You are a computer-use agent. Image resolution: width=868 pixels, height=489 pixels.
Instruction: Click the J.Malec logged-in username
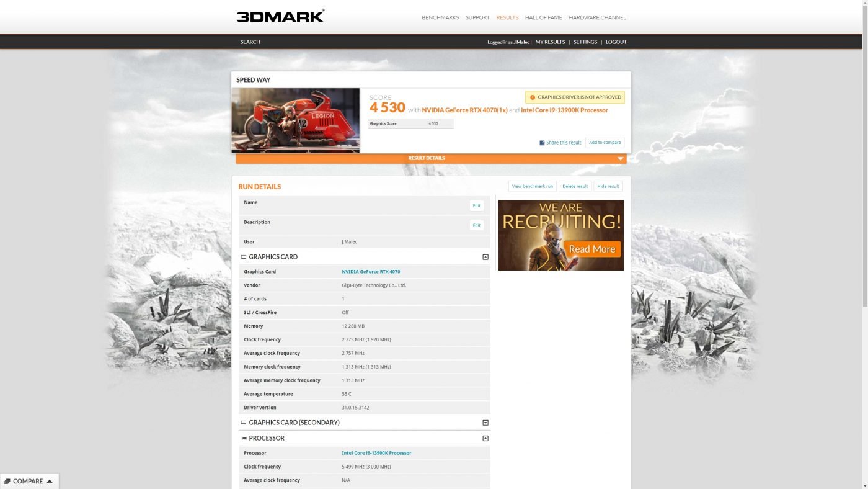tap(521, 42)
